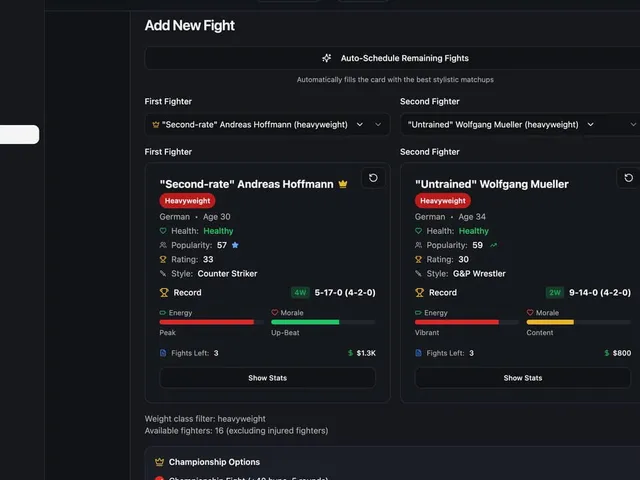The image size is (640, 480).
Task: Click the sparkle icon on Auto-Schedule
Action: pyautogui.click(x=327, y=58)
